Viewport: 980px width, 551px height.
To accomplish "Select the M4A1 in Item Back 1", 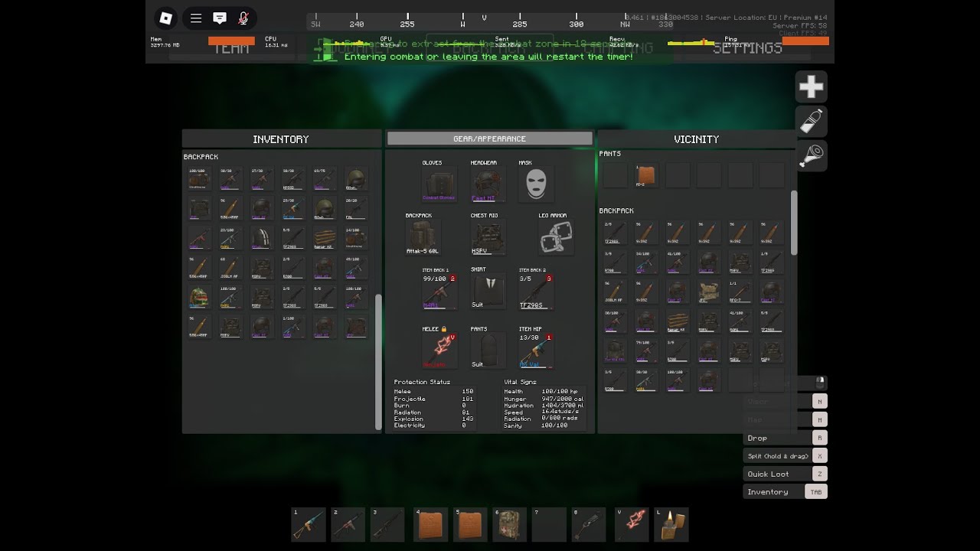I will [439, 292].
